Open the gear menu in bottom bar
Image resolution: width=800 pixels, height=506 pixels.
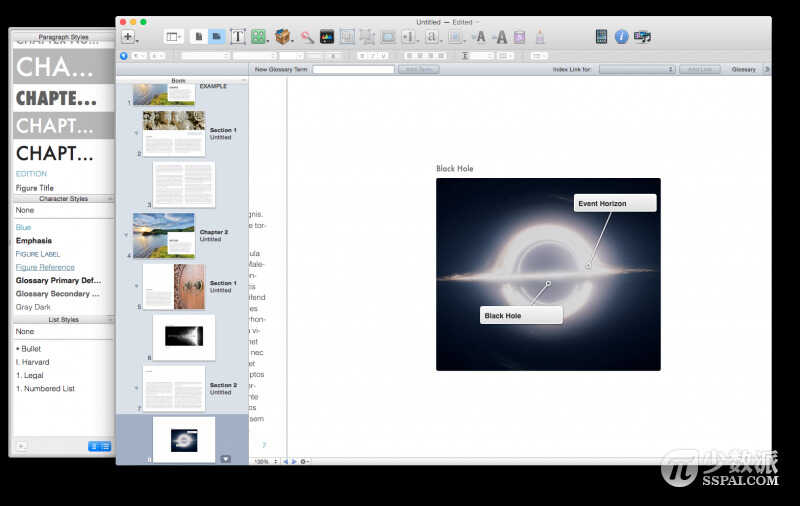point(305,461)
